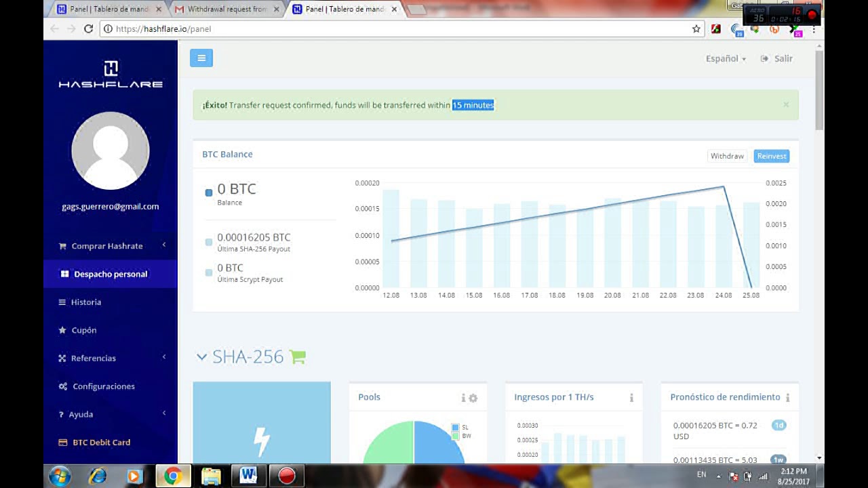Click the user avatar picture

tap(111, 150)
